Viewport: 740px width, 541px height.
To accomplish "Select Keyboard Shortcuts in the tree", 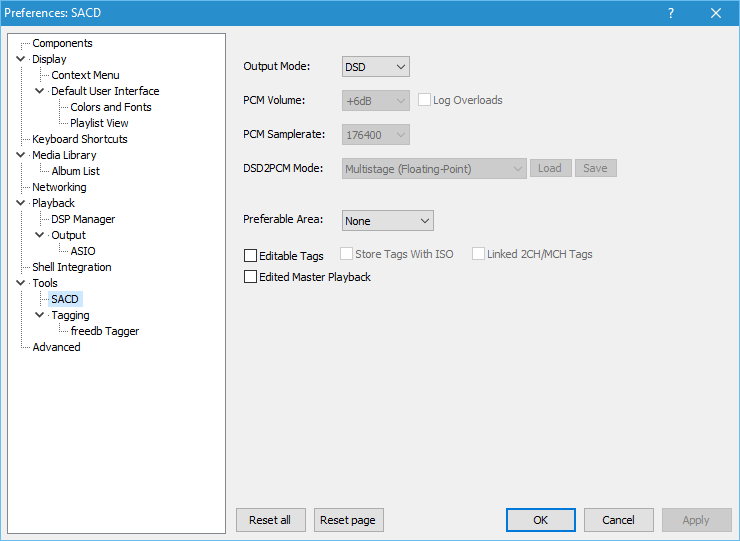I will (x=80, y=139).
